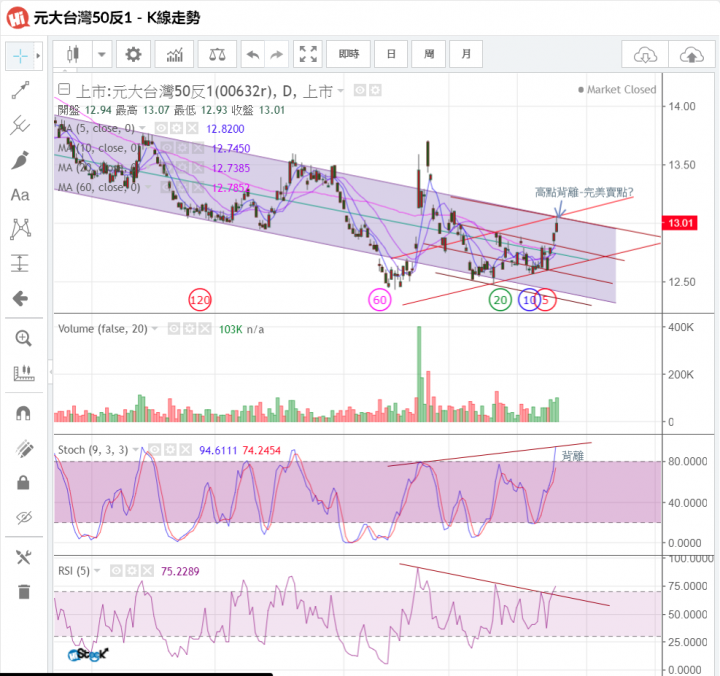Click the cloud upload save layout button

click(x=692, y=55)
